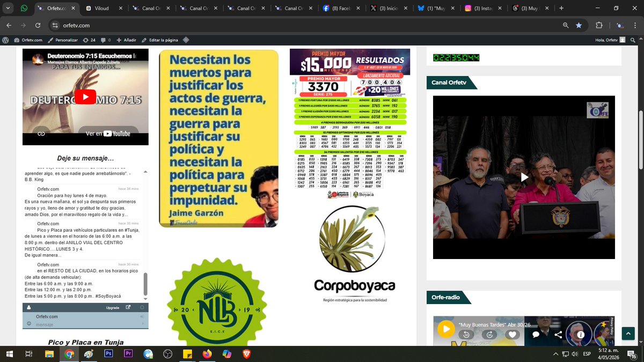Screen dimensions: 644x362
Task: Open the pending updates counter 24
Action: (89, 40)
